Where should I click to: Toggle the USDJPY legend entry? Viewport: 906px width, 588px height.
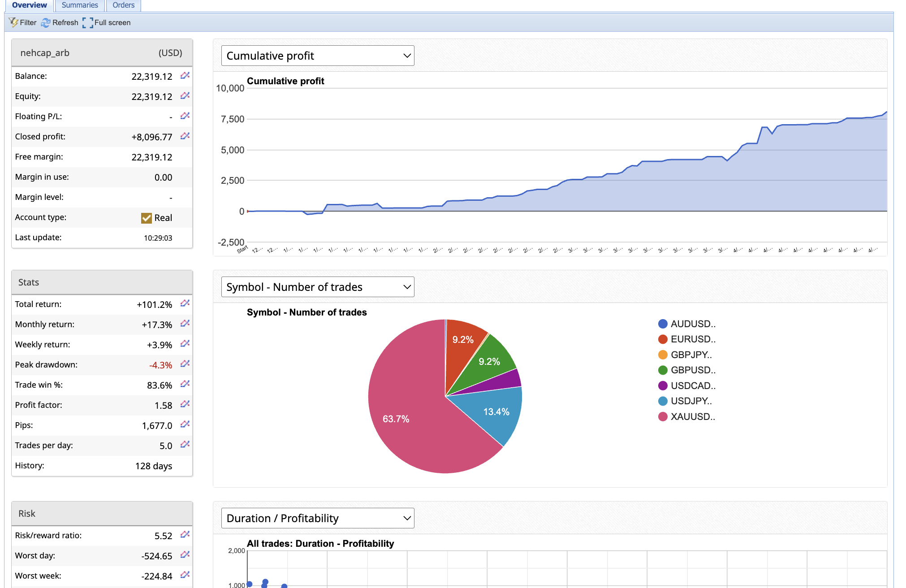pos(690,401)
